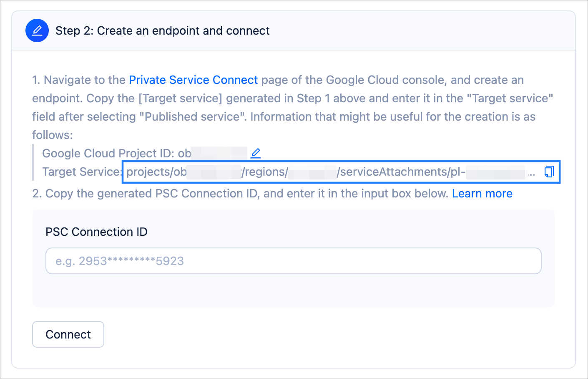Click the blue pencil icon beside Step 2
The height and width of the screenshot is (379, 588).
coord(37,30)
